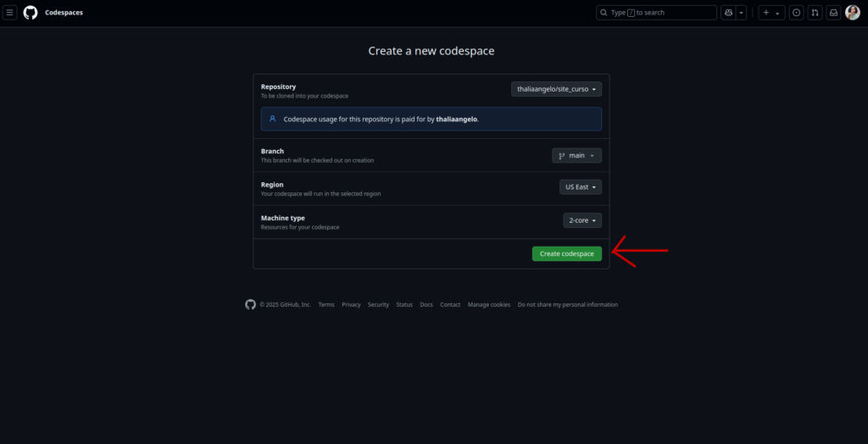Click 'Do not share my personal information'
Screen dimensions: 868x444
pyautogui.click(x=567, y=305)
